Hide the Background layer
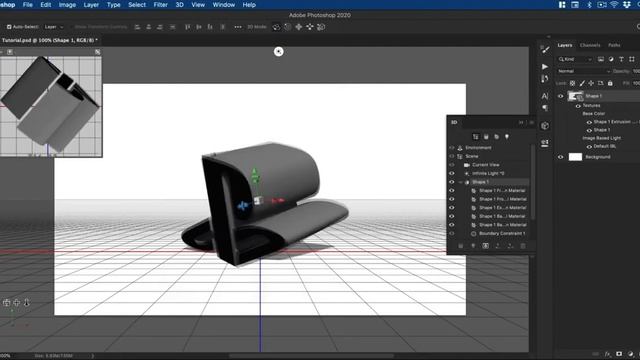This screenshot has height=360, width=640. coord(560,157)
